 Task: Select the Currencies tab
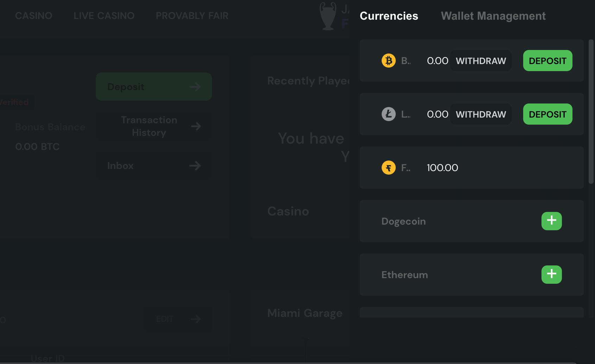coord(389,16)
